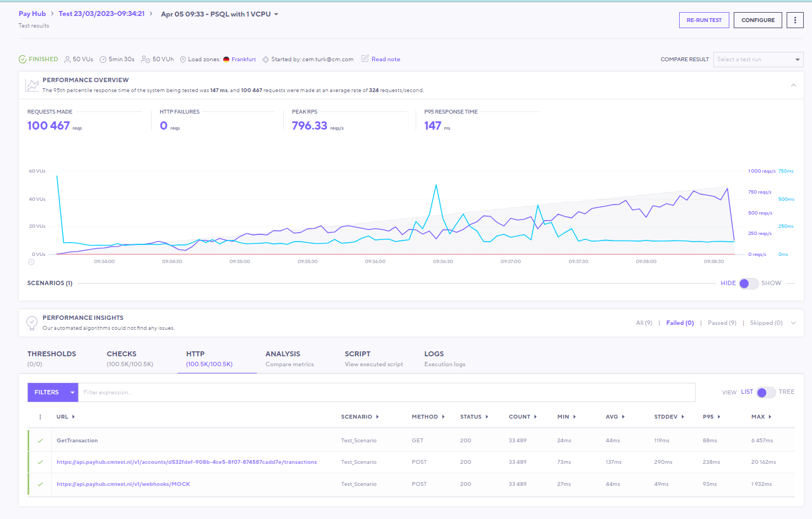This screenshot has height=519, width=812.
Task: Open the Script tab
Action: click(374, 358)
